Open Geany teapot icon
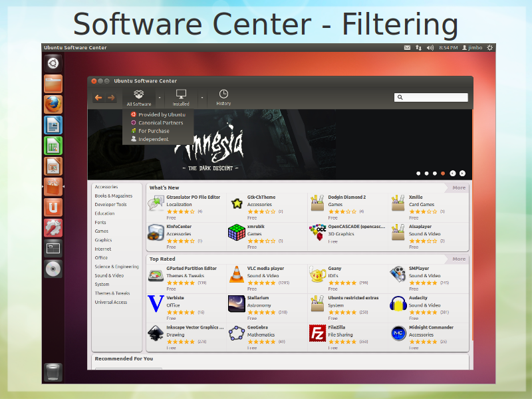Image resolution: width=532 pixels, height=399 pixels. (318, 275)
